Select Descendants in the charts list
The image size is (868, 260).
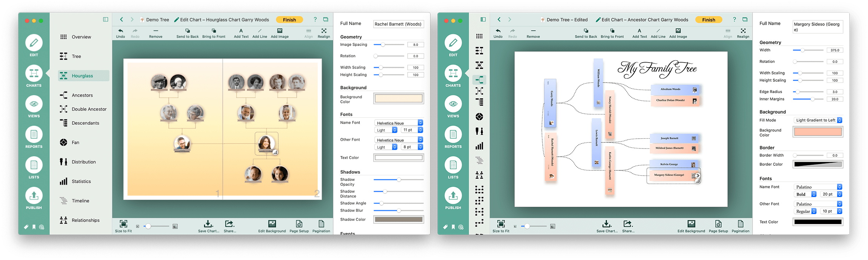[x=85, y=123]
